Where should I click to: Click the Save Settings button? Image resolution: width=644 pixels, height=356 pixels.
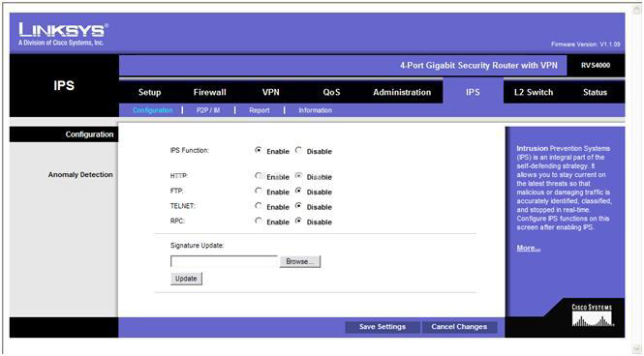[383, 327]
